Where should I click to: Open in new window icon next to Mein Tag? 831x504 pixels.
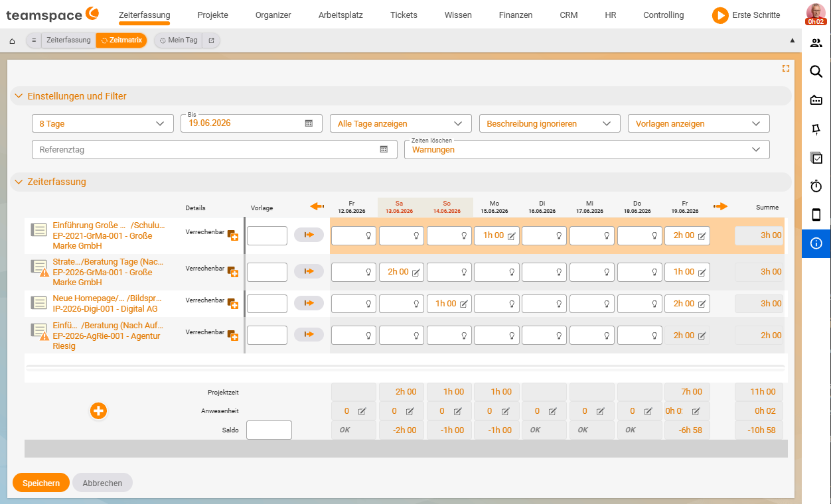click(211, 40)
